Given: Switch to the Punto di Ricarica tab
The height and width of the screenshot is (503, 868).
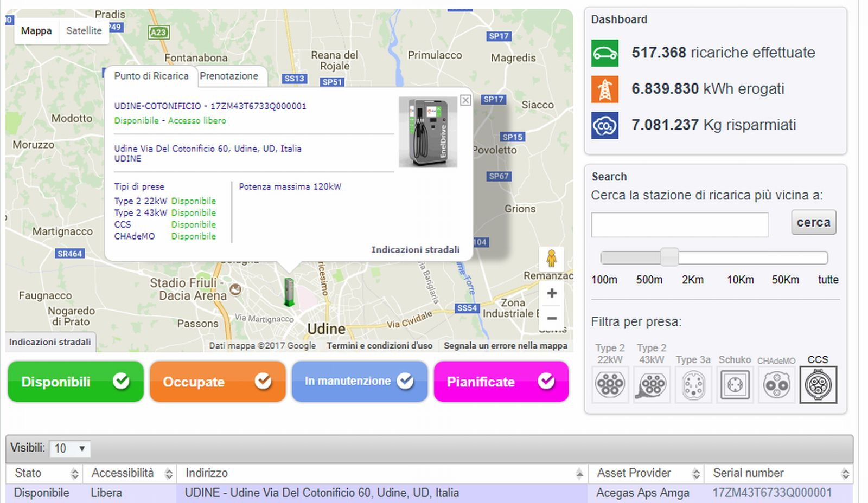Looking at the screenshot, I should click(x=151, y=76).
